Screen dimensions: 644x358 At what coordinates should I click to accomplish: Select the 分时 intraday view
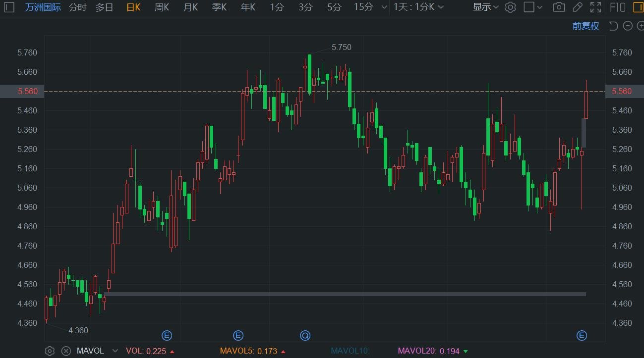(77, 7)
